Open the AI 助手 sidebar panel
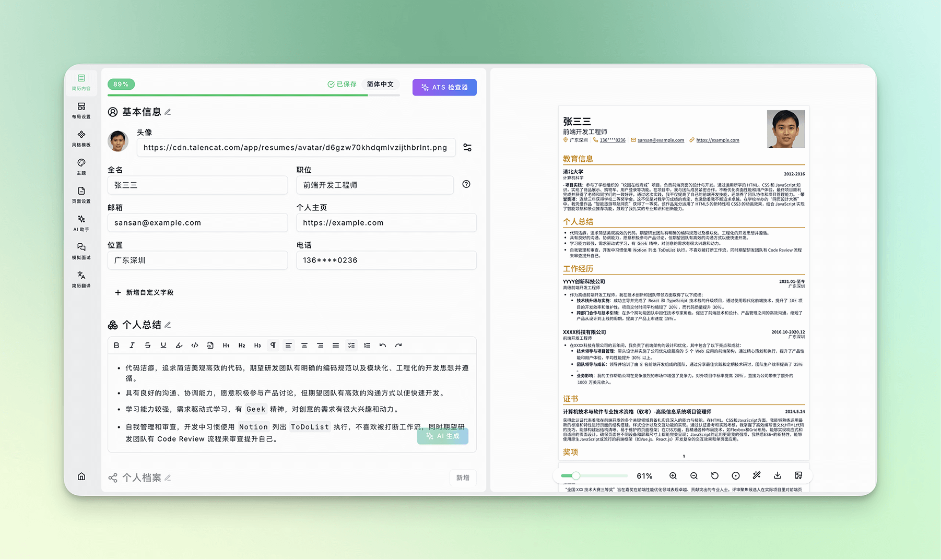 click(81, 223)
